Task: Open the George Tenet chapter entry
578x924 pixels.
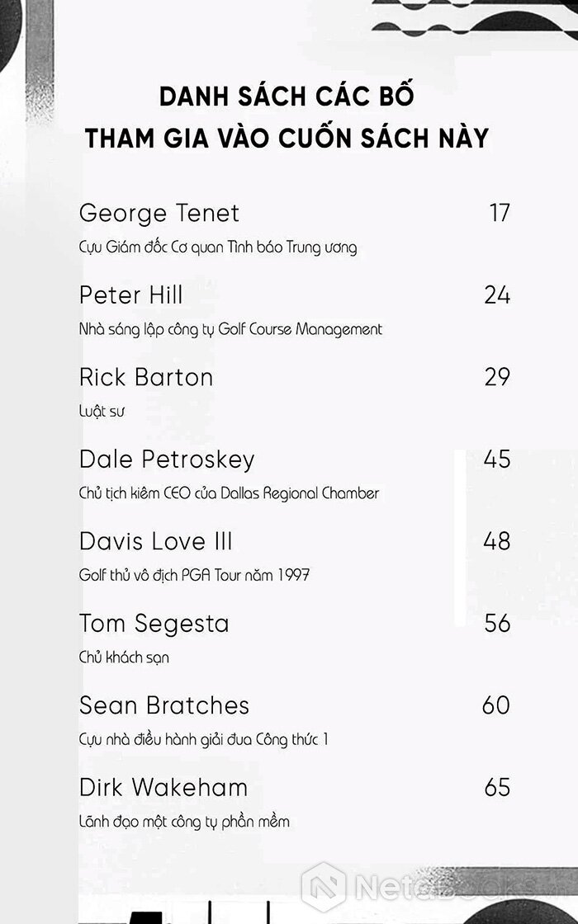Action: [x=159, y=213]
